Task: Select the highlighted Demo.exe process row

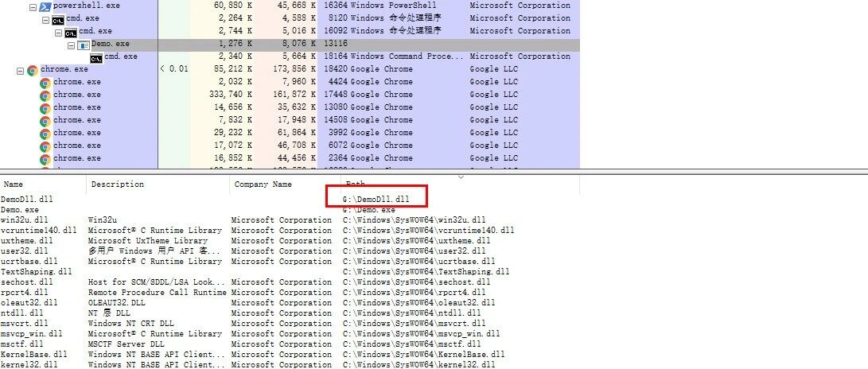Action: tap(290, 45)
